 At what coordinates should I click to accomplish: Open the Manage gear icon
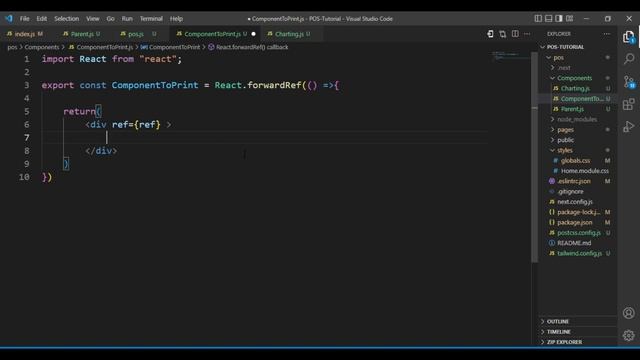tap(629, 336)
